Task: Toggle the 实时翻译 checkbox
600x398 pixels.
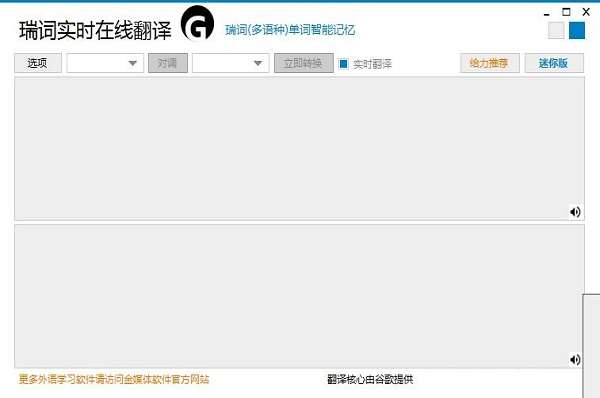Action: click(344, 64)
